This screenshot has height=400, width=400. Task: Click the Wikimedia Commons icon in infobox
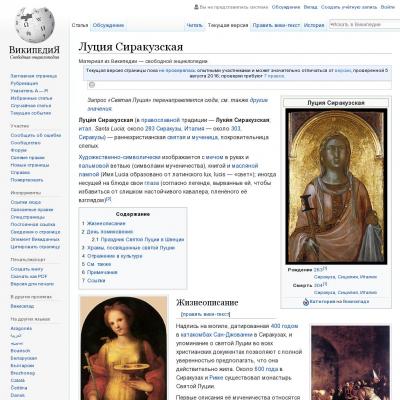pyautogui.click(x=306, y=302)
